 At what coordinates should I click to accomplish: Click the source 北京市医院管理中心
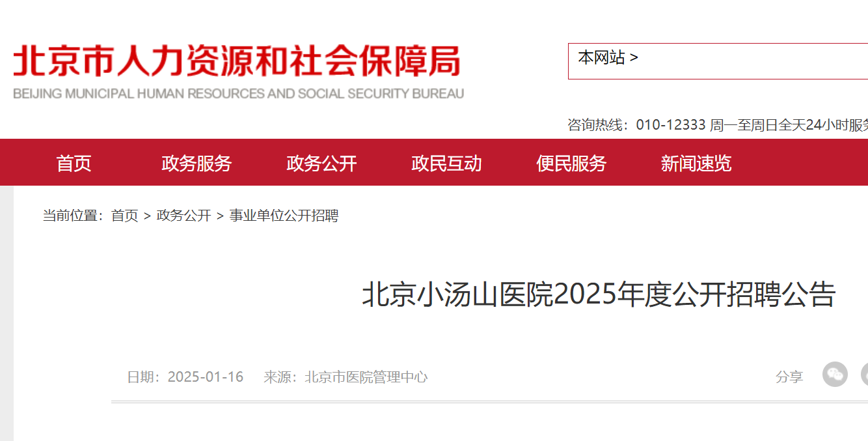pos(366,377)
